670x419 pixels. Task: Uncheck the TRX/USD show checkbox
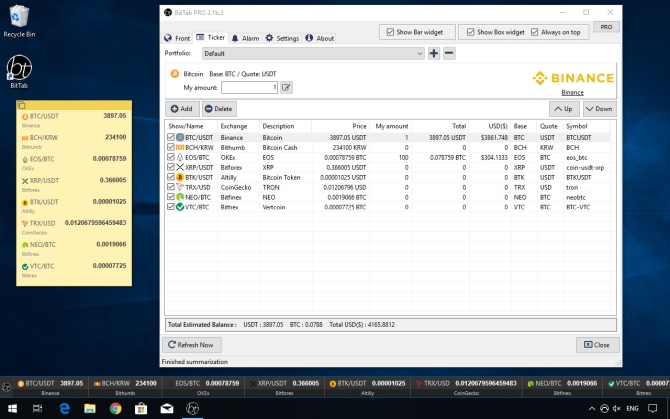point(171,187)
